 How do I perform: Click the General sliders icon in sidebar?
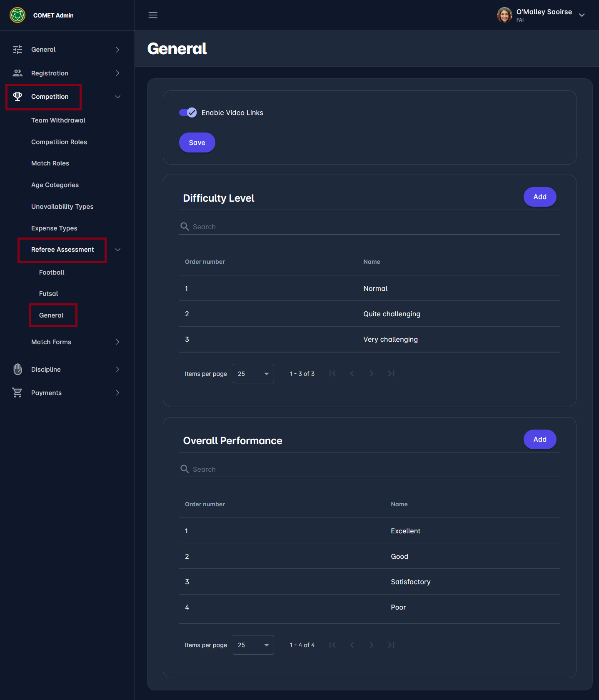17,50
